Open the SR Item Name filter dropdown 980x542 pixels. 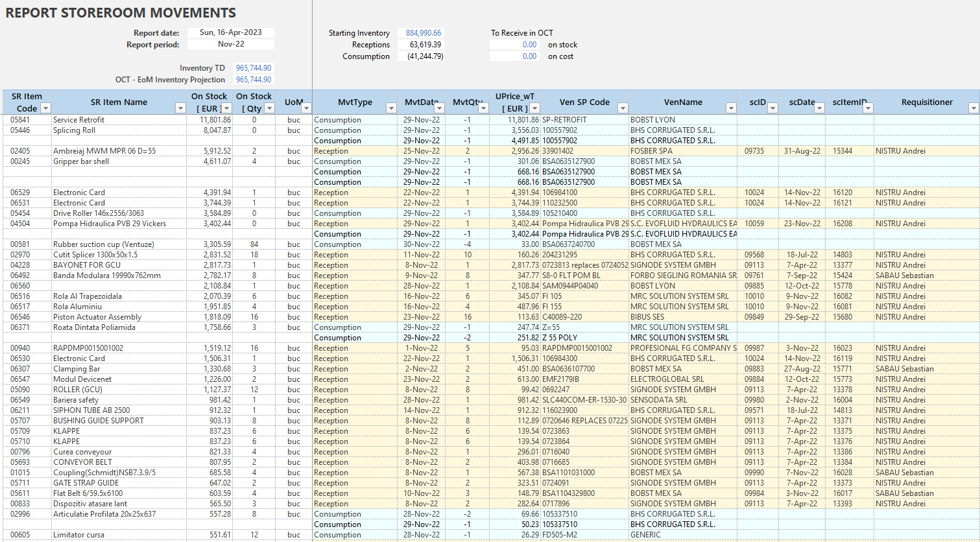(x=180, y=108)
